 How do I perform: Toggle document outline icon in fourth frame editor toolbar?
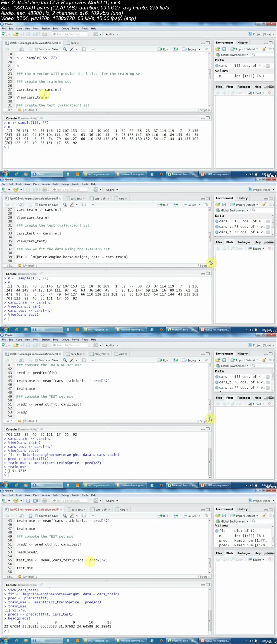(x=207, y=516)
